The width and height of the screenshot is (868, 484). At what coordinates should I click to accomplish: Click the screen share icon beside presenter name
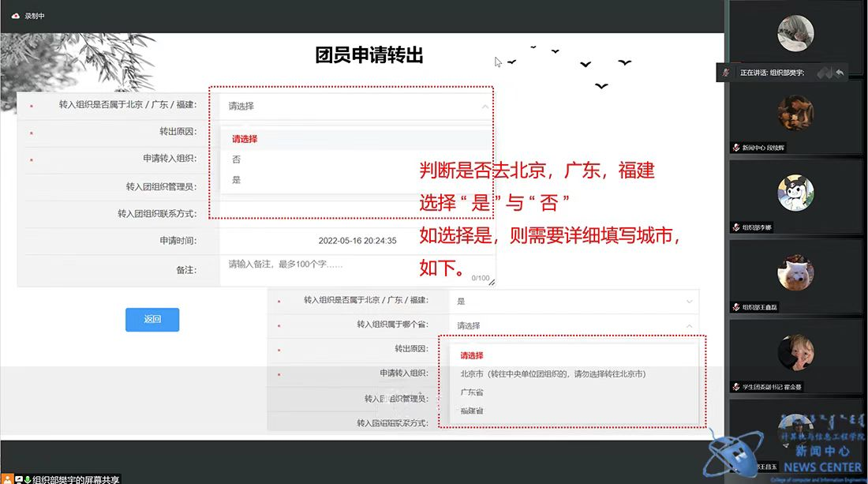[x=17, y=478]
